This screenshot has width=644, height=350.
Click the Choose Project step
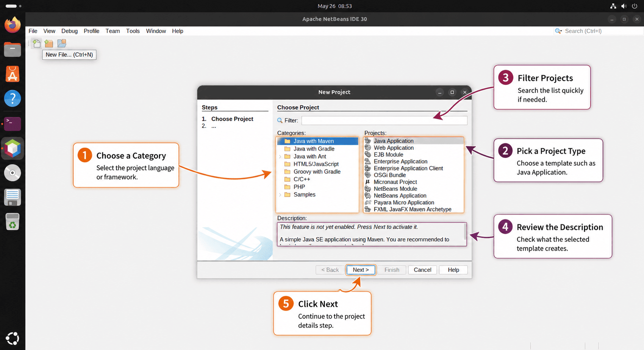(x=232, y=119)
